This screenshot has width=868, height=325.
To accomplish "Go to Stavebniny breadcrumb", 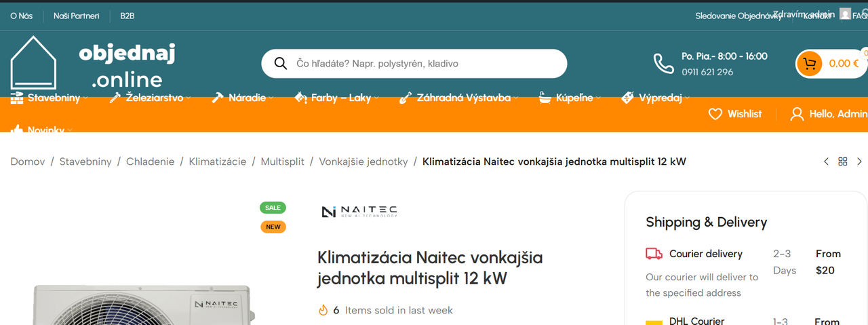I will click(x=85, y=161).
